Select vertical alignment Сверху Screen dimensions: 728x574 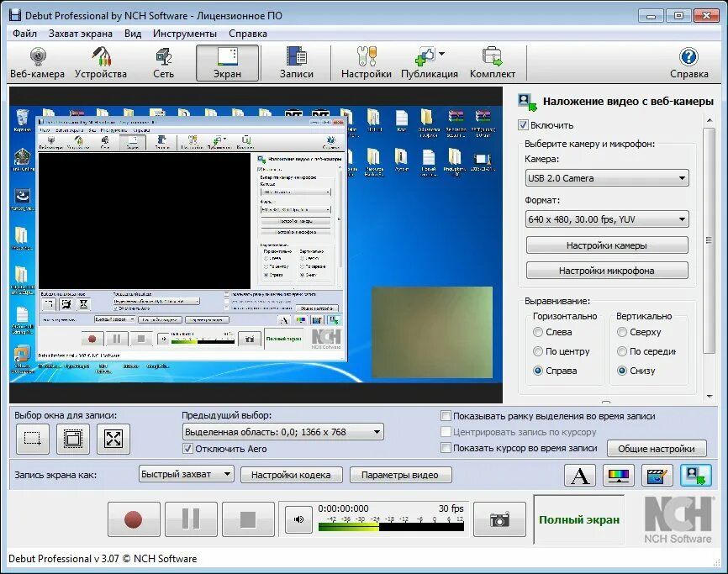click(x=622, y=332)
